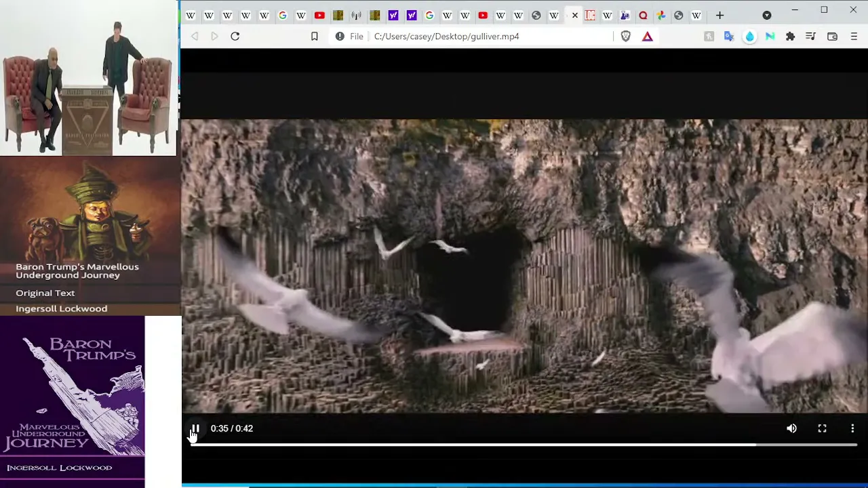
Task: Switch to the first YouTube tab
Action: click(319, 15)
